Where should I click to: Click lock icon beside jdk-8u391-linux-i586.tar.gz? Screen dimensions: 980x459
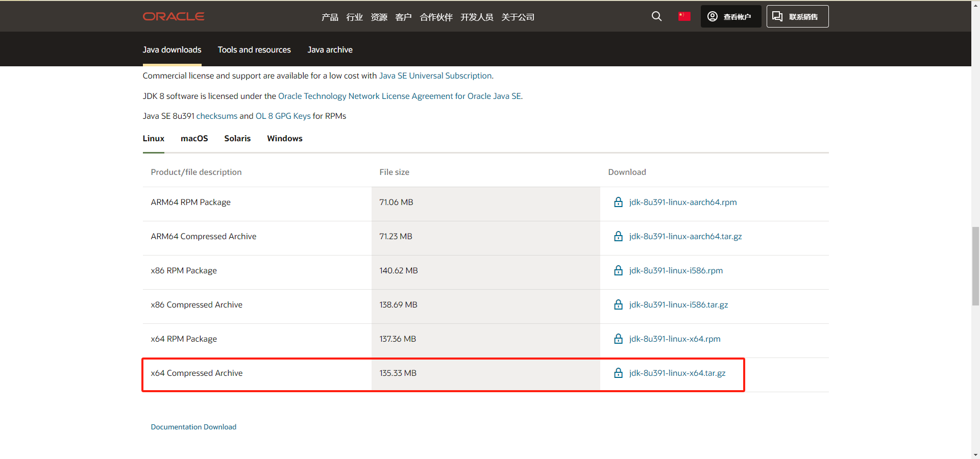point(618,304)
